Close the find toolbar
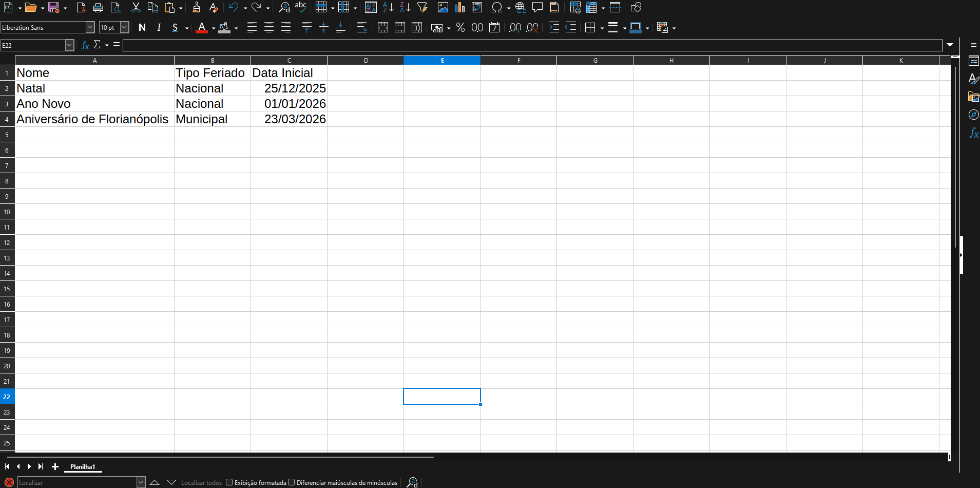The image size is (980, 488). (9, 482)
